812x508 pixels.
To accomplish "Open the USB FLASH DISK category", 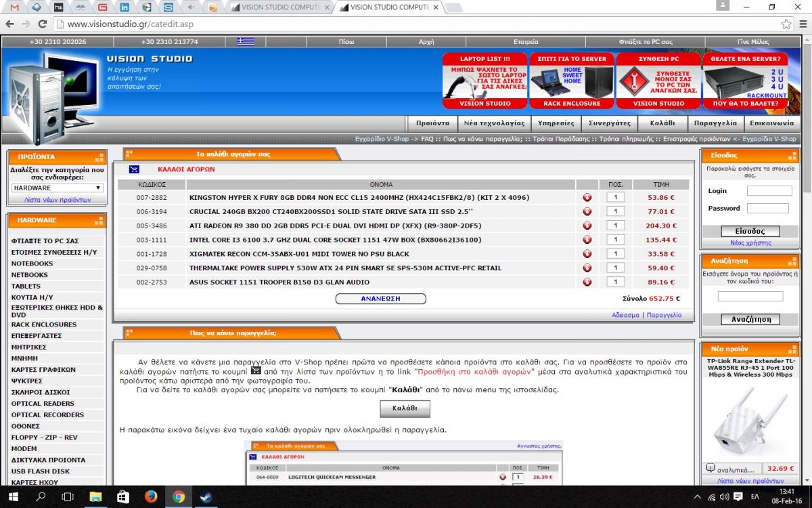I will 41,471.
